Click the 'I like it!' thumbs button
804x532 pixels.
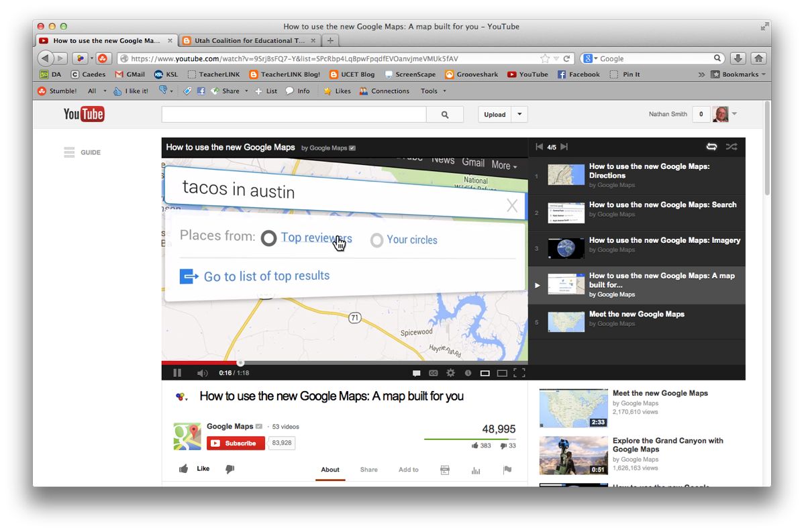point(131,91)
